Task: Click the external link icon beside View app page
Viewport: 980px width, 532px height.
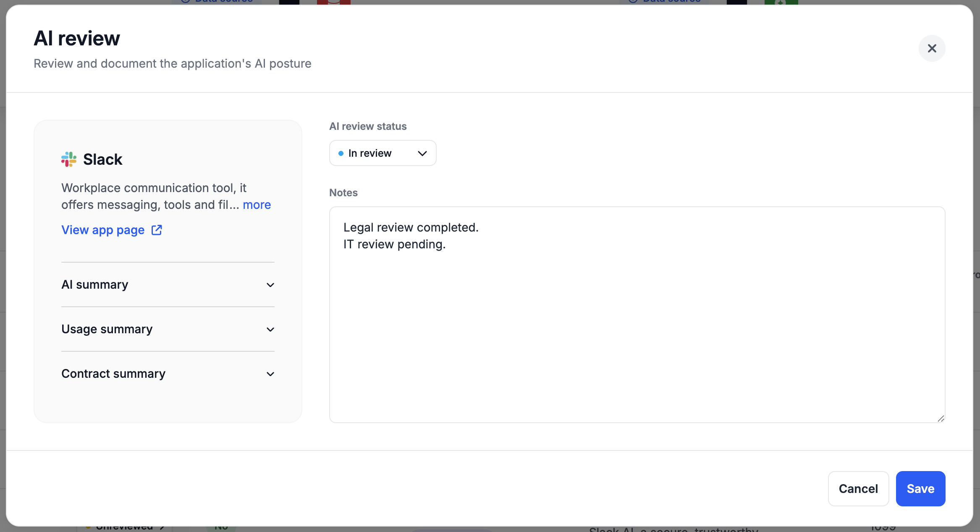Action: click(157, 230)
